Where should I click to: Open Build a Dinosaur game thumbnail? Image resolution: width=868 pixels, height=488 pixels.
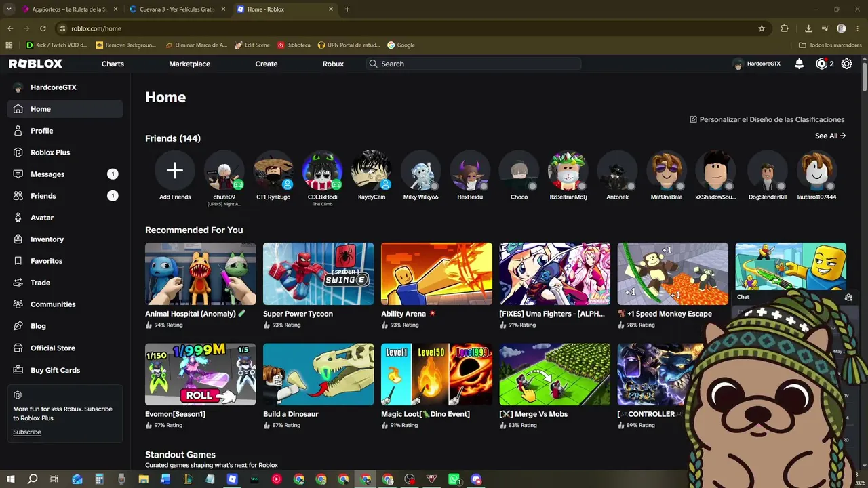pyautogui.click(x=319, y=374)
